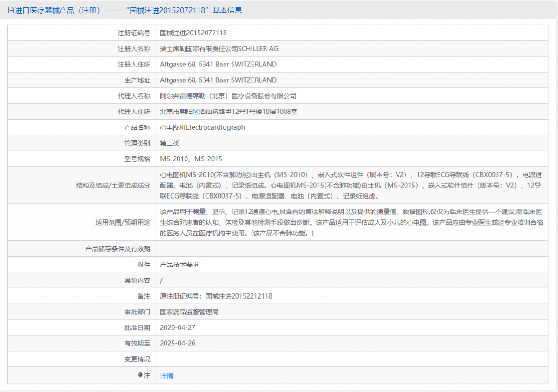Click the document icon before the page title
The width and height of the screenshot is (558, 392).
pos(11,10)
